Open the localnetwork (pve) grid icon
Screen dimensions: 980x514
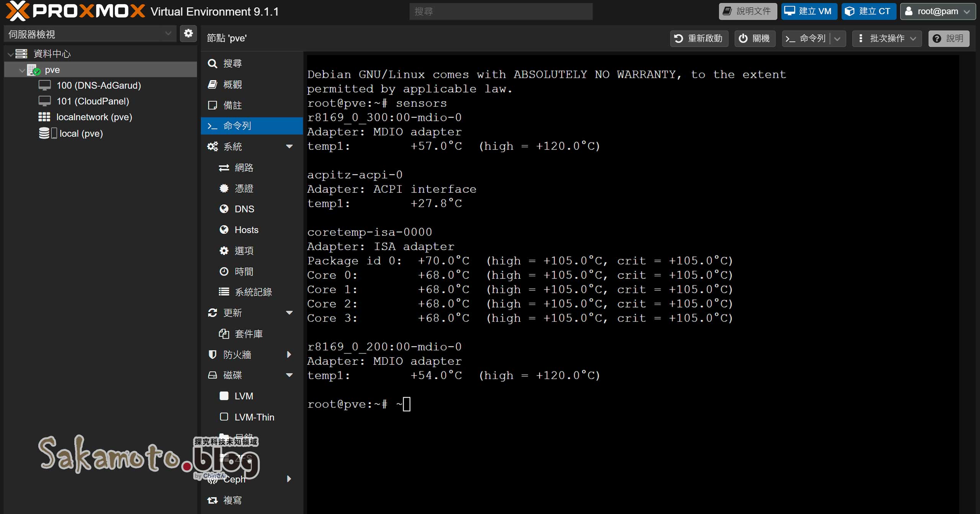44,117
